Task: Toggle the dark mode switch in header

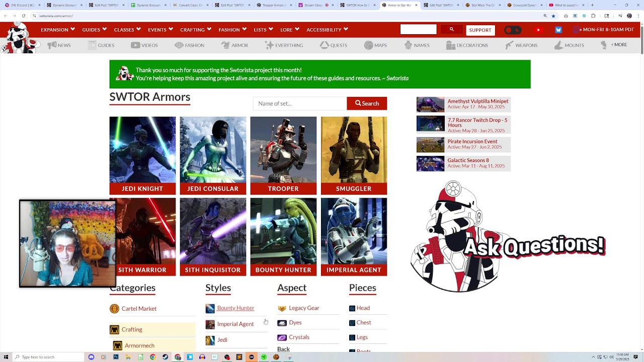Action: pyautogui.click(x=513, y=30)
